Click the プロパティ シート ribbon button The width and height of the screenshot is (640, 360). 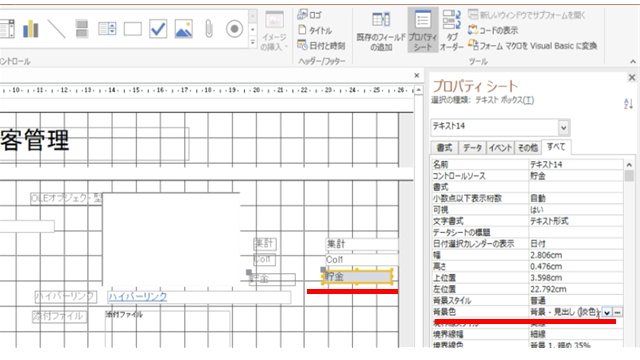(x=422, y=30)
